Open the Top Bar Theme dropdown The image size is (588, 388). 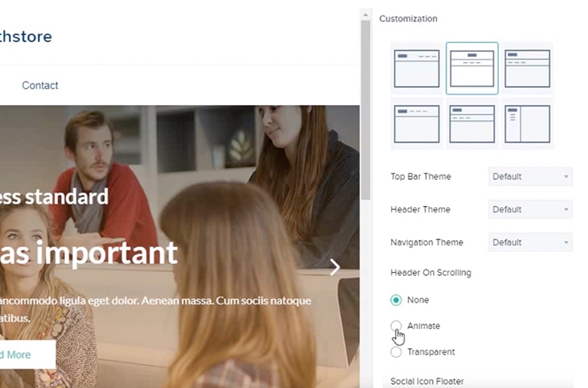[x=530, y=177]
